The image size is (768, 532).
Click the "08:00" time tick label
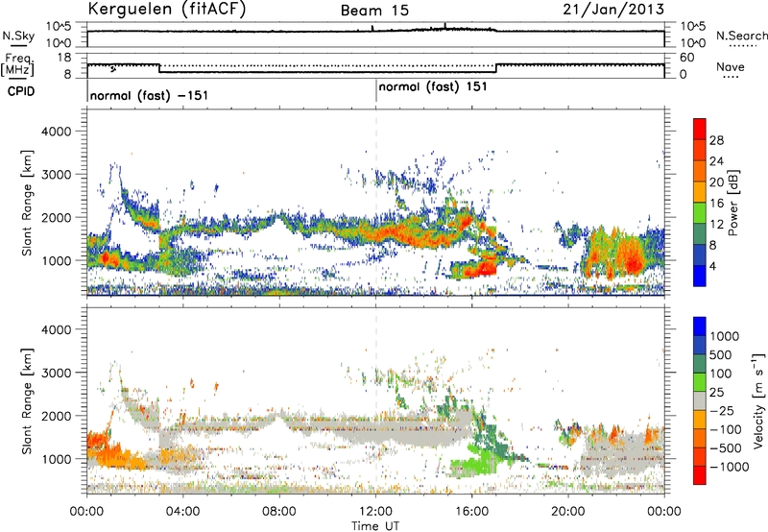[279, 512]
